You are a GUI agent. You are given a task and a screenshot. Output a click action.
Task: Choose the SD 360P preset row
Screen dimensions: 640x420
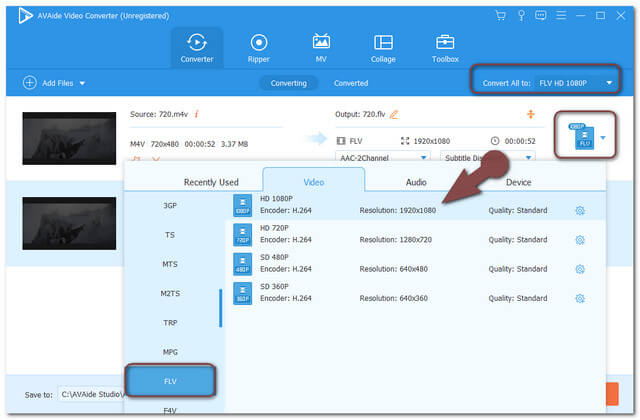(415, 293)
